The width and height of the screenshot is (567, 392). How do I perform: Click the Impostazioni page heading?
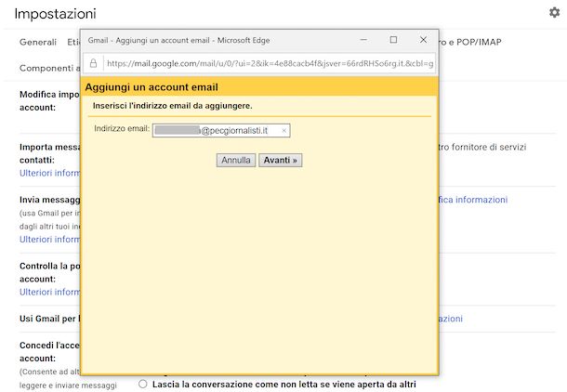click(56, 14)
